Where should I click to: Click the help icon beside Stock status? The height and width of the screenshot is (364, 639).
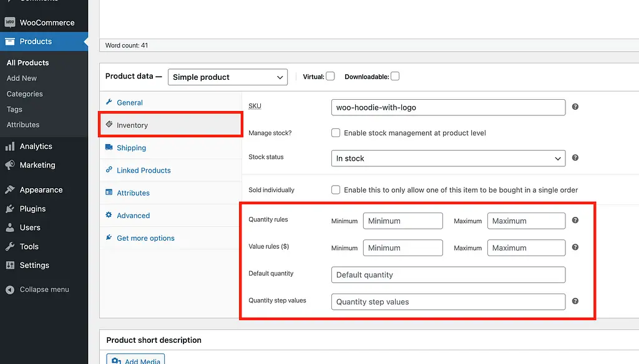[575, 158]
